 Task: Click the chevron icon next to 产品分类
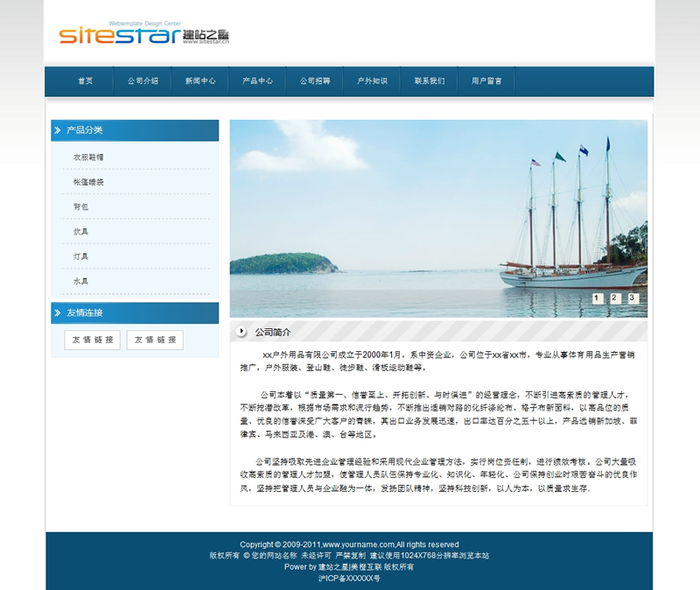58,130
